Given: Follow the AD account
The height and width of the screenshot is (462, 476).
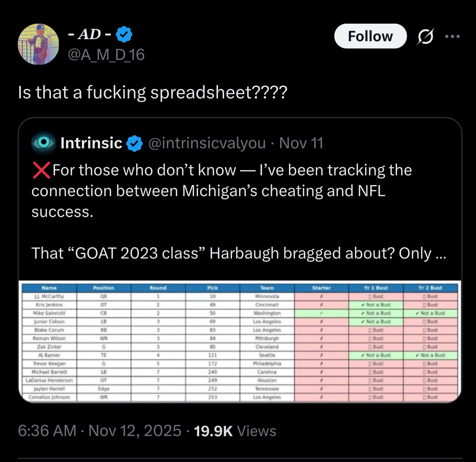Looking at the screenshot, I should pyautogui.click(x=370, y=36).
